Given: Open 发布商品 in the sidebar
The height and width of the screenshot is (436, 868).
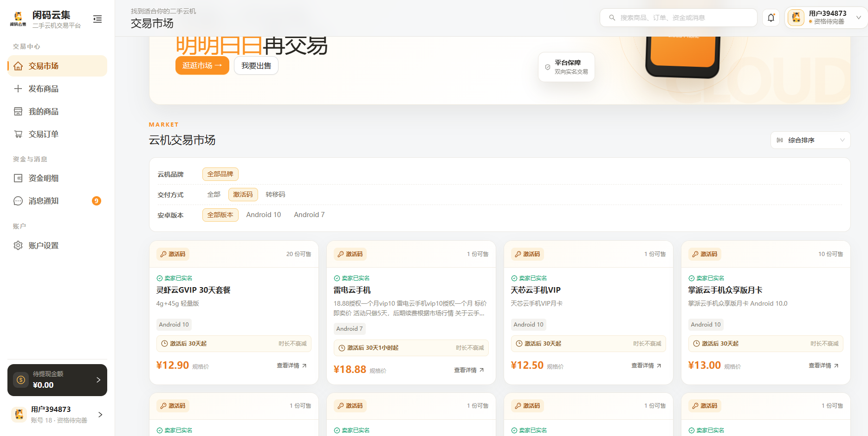Looking at the screenshot, I should tap(57, 89).
